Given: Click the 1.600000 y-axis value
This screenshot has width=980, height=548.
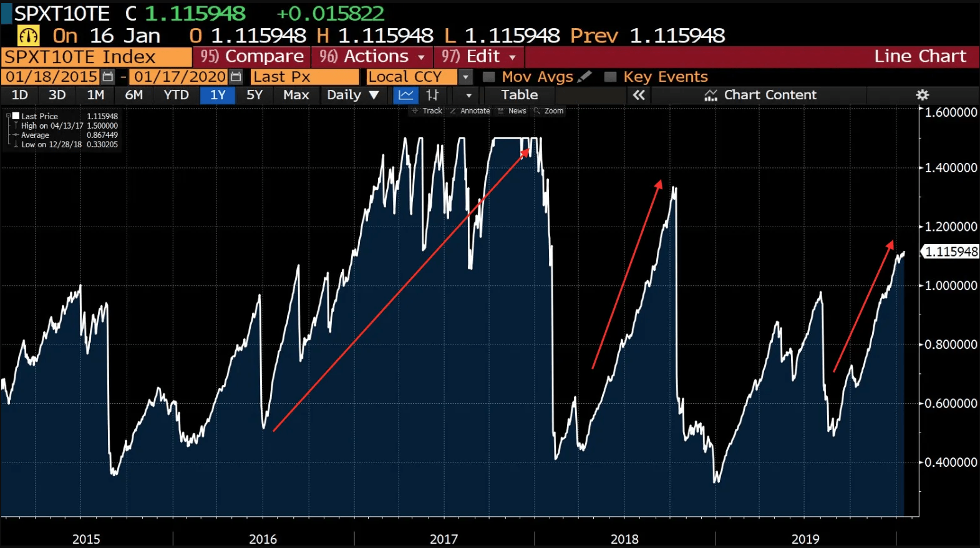Looking at the screenshot, I should click(951, 112).
